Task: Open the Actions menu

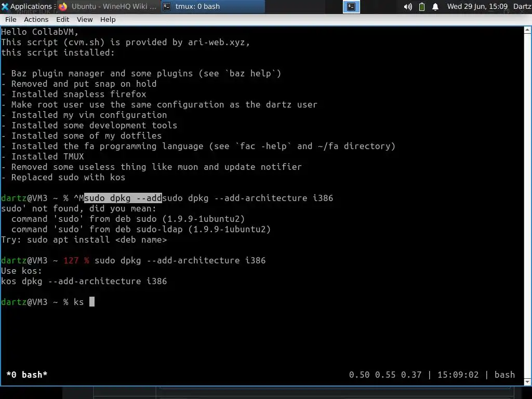Action: [36, 19]
